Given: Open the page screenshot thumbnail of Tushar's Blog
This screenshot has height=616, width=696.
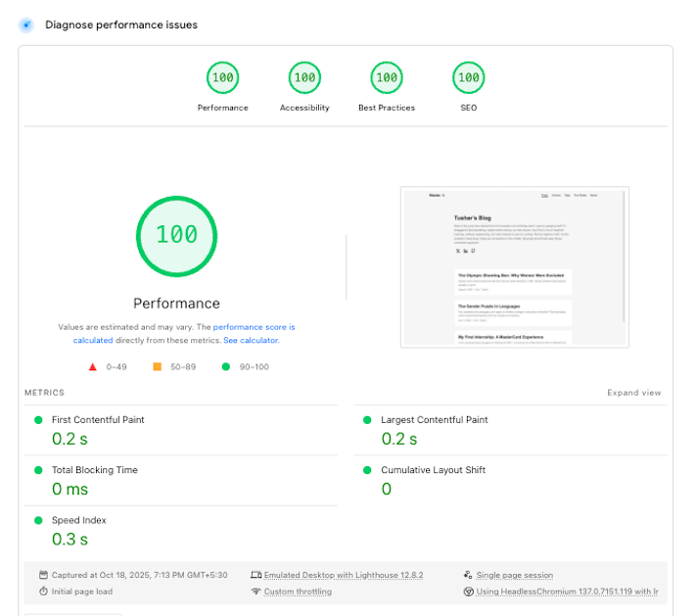Looking at the screenshot, I should pos(514,266).
